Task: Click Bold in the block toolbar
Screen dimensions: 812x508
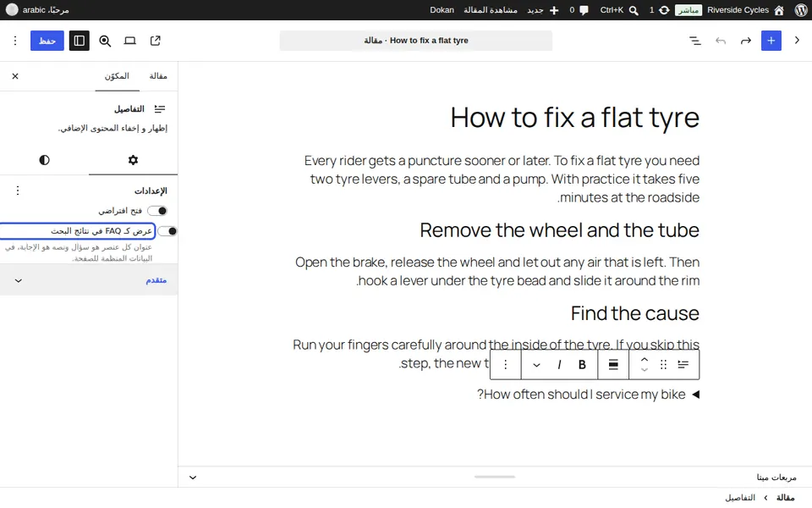Action: [x=582, y=364]
